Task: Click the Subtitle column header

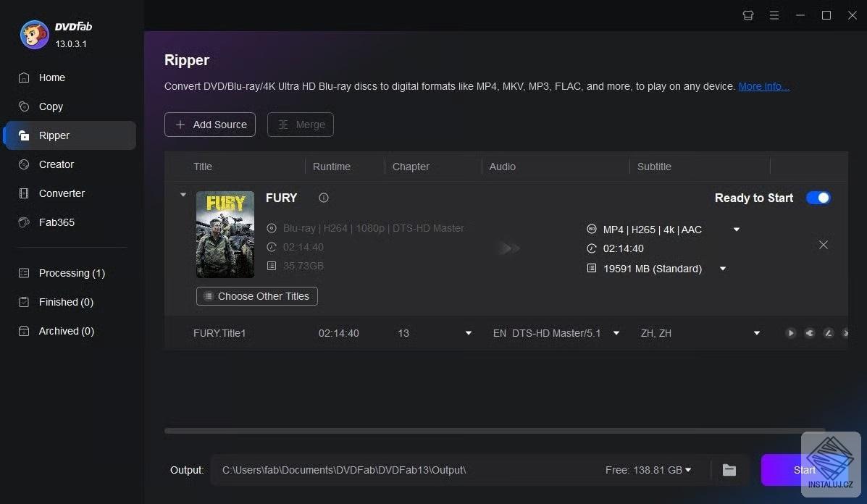Action: 654,167
